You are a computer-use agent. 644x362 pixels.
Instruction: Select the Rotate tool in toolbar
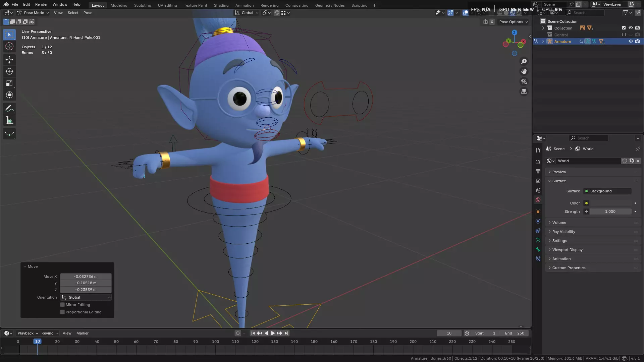point(9,71)
